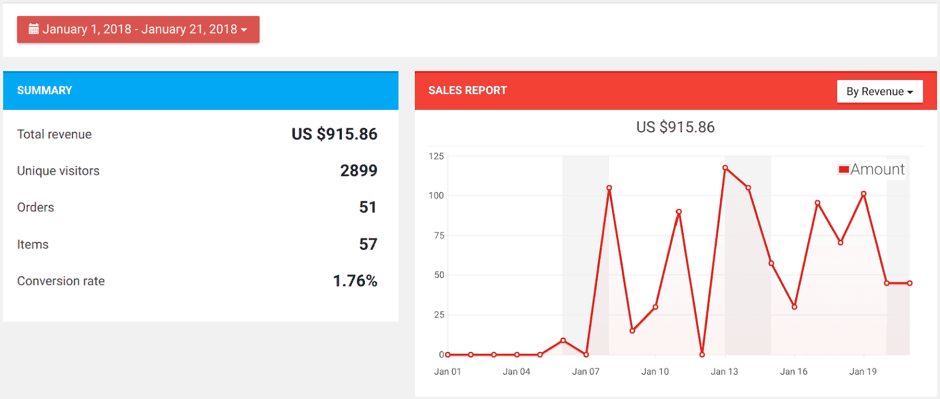This screenshot has width=940, height=399.
Task: Click the SUMMARY panel header
Action: tap(201, 90)
